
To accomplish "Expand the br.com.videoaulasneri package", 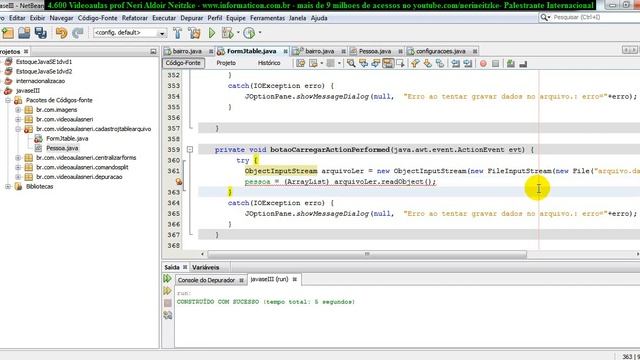I will pyautogui.click(x=18, y=119).
